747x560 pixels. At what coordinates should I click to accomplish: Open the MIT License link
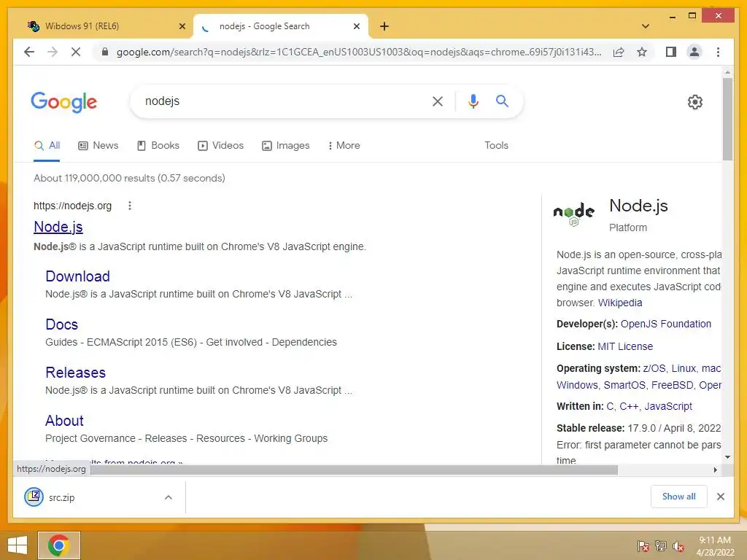pos(625,346)
